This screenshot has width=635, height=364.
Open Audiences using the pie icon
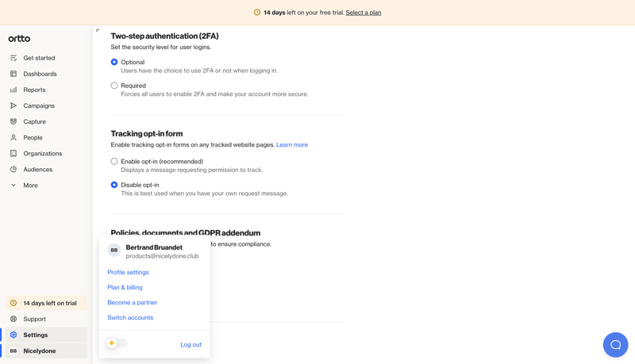(x=13, y=169)
